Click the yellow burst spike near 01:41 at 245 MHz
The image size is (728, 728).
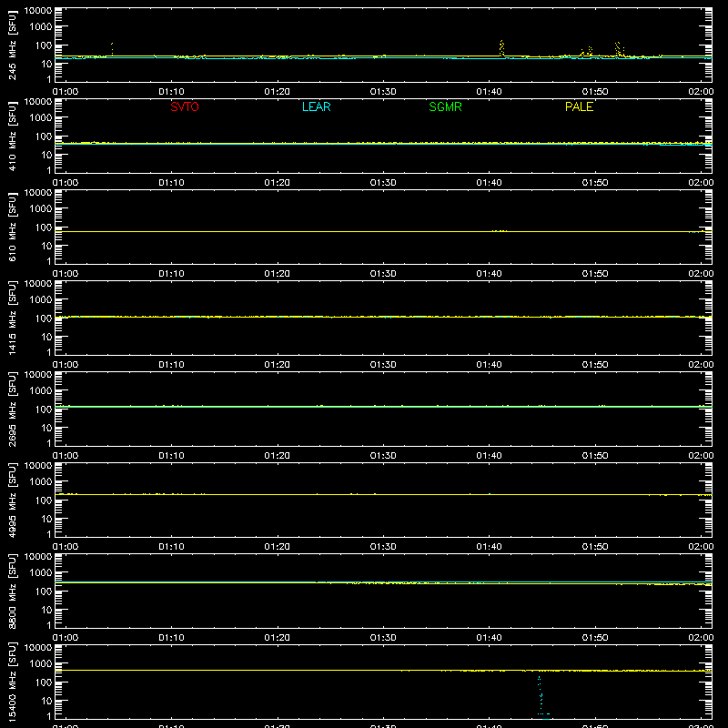click(x=501, y=48)
